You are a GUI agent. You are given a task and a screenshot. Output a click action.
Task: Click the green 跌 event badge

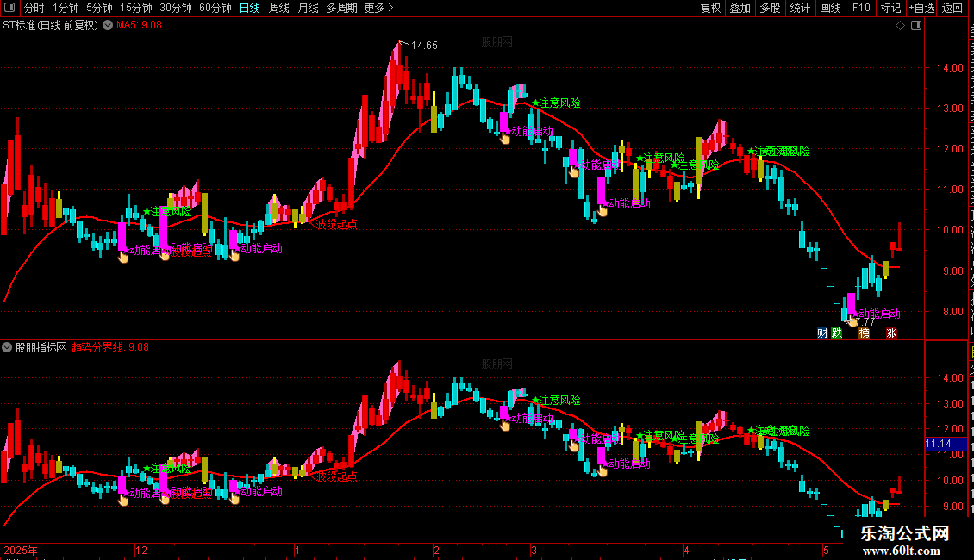pos(837,333)
